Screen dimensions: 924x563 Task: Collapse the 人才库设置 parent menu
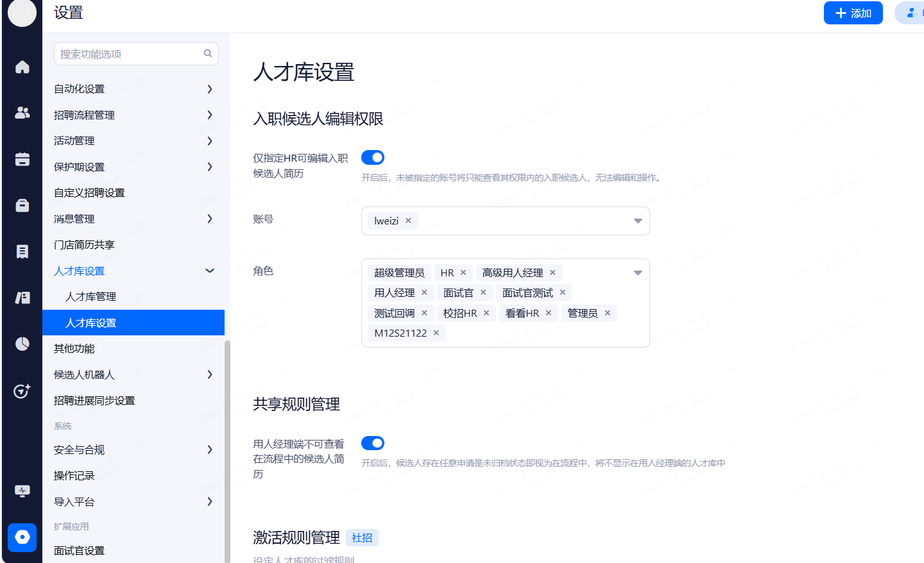point(209,271)
